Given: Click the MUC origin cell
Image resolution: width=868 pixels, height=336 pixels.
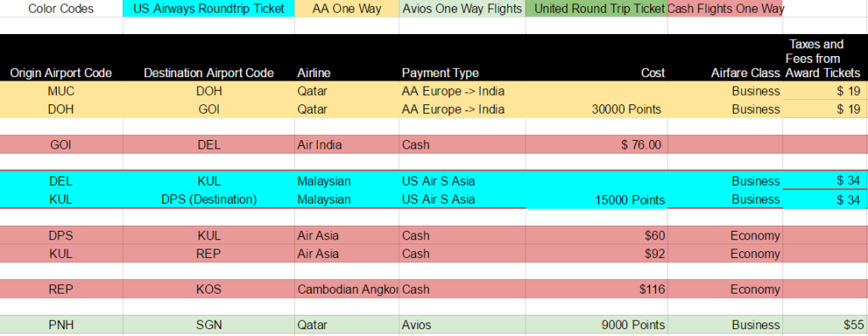Looking at the screenshot, I should coord(61,92).
